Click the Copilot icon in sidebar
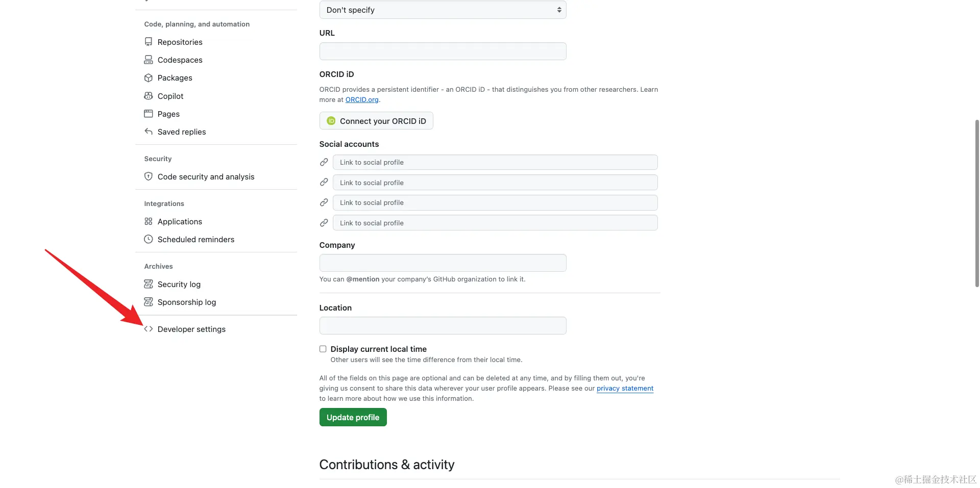Image resolution: width=980 pixels, height=488 pixels. pos(149,96)
